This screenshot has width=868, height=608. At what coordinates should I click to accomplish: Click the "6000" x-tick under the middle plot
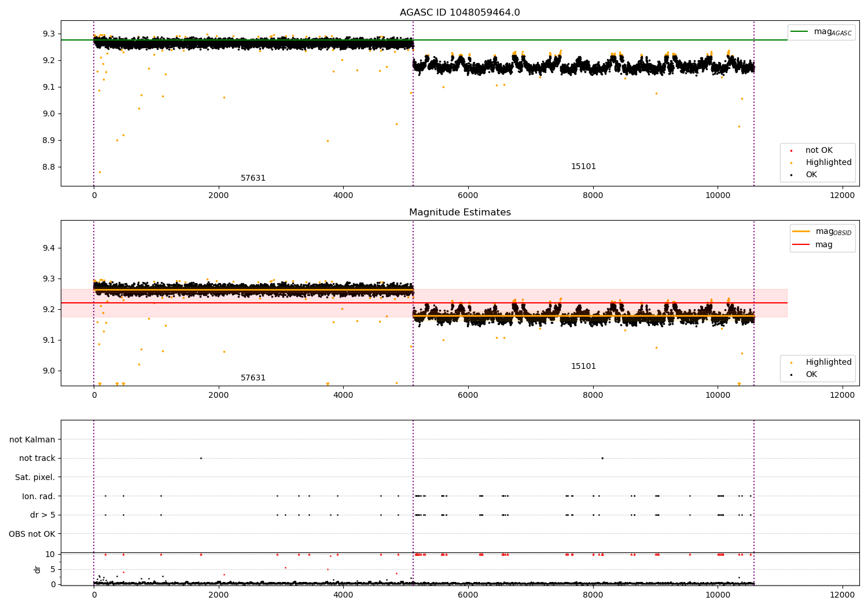(x=468, y=395)
